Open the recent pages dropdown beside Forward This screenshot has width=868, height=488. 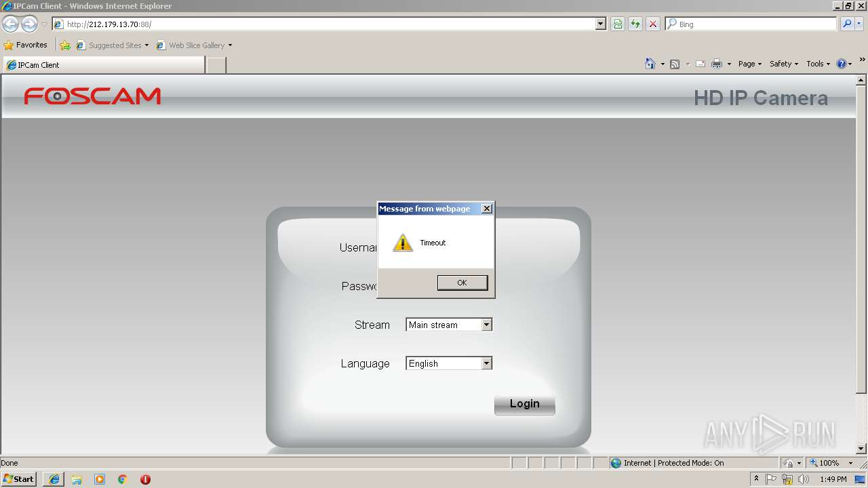pos(44,24)
